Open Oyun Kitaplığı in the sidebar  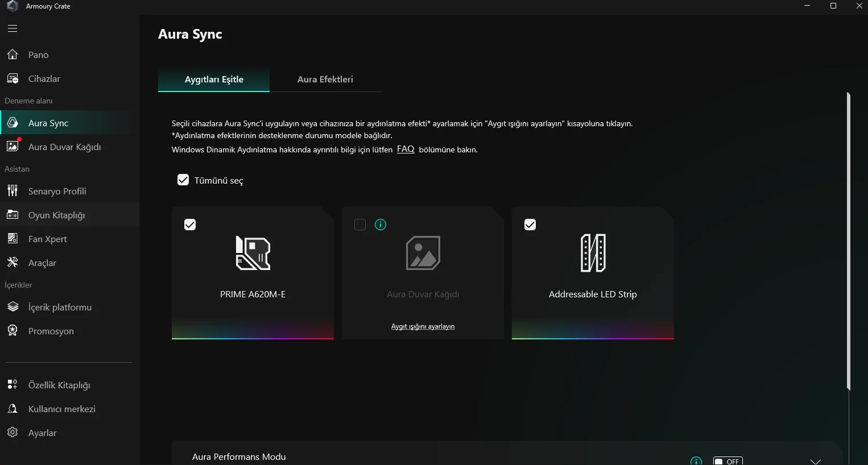(69, 215)
